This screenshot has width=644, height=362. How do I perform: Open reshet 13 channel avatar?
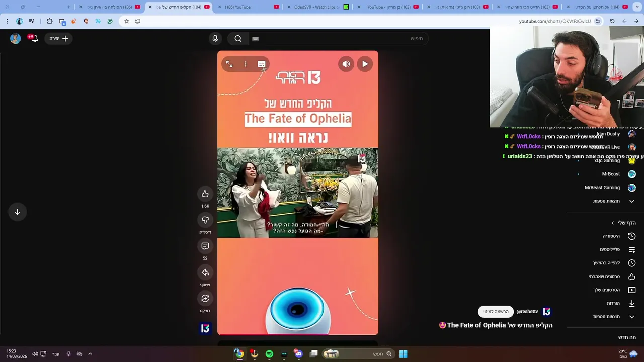point(547,312)
